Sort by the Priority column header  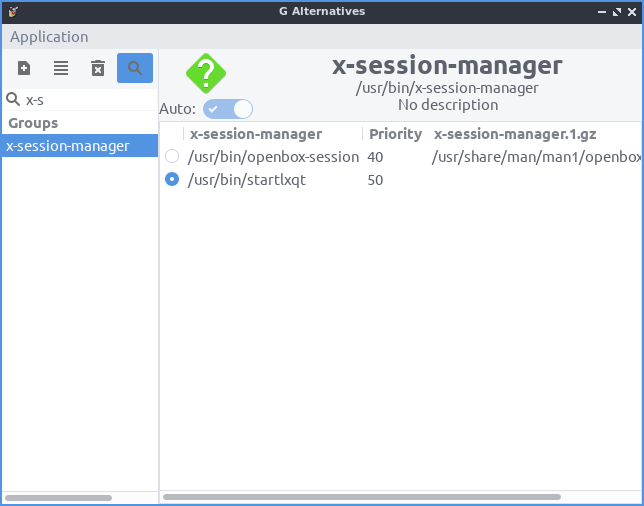click(395, 133)
